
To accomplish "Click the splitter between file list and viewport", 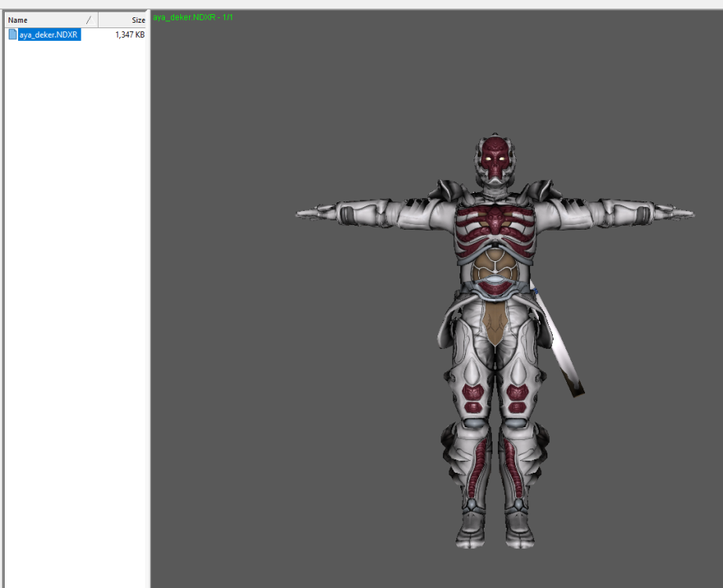I will click(x=149, y=314).
